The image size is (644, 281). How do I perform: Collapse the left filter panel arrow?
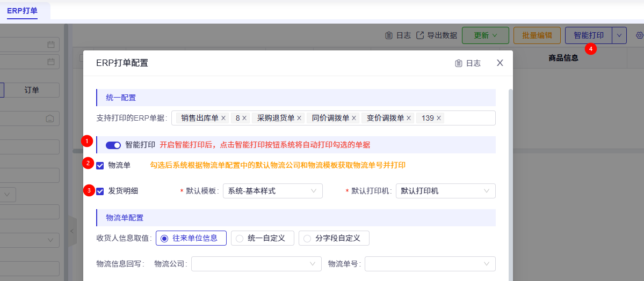pos(72,231)
